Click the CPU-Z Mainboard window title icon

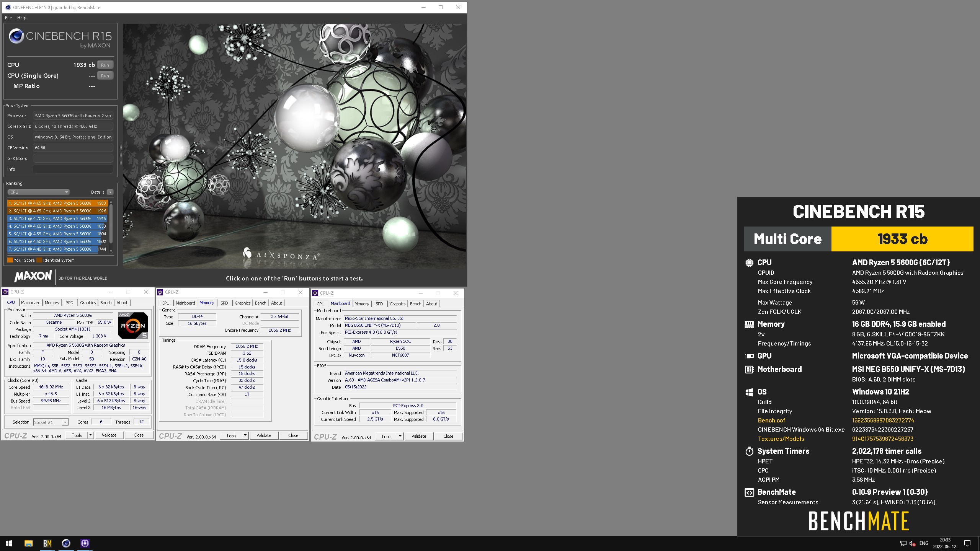pyautogui.click(x=315, y=293)
